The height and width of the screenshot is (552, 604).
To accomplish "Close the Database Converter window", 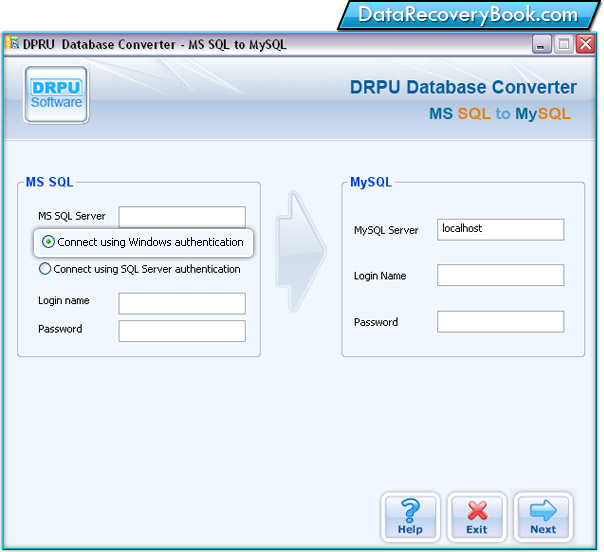I will coord(586,44).
